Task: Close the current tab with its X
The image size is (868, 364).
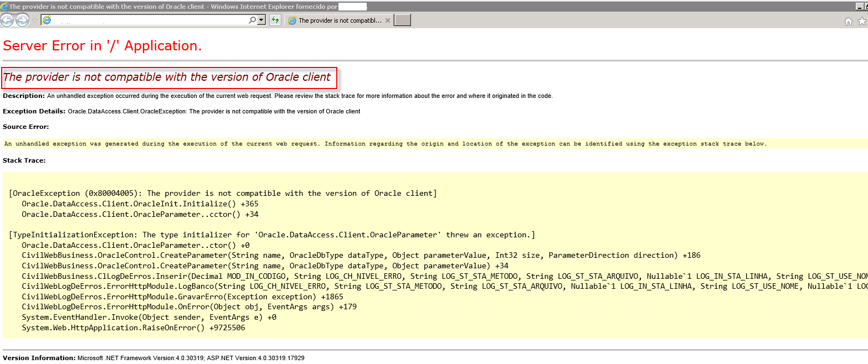Action: (388, 20)
